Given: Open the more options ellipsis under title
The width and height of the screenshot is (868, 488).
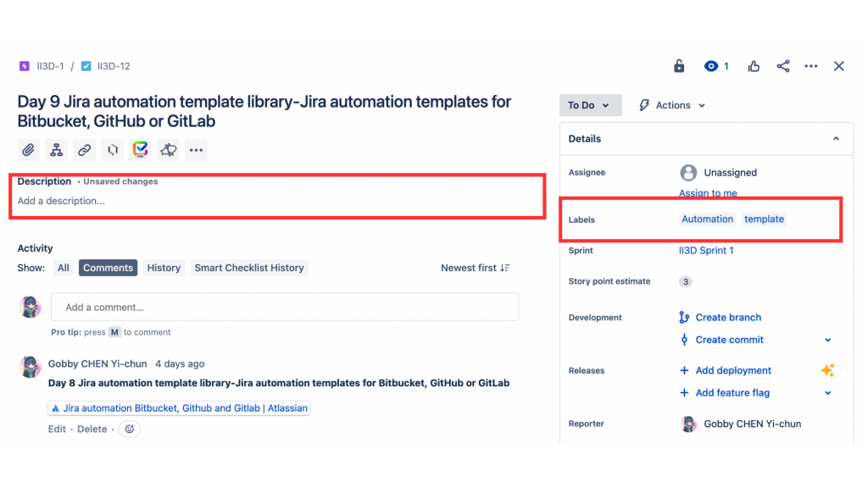Looking at the screenshot, I should (196, 150).
